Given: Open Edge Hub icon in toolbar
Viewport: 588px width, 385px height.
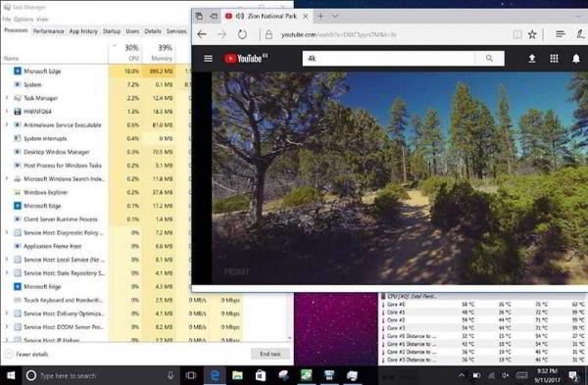Looking at the screenshot, I should (561, 34).
